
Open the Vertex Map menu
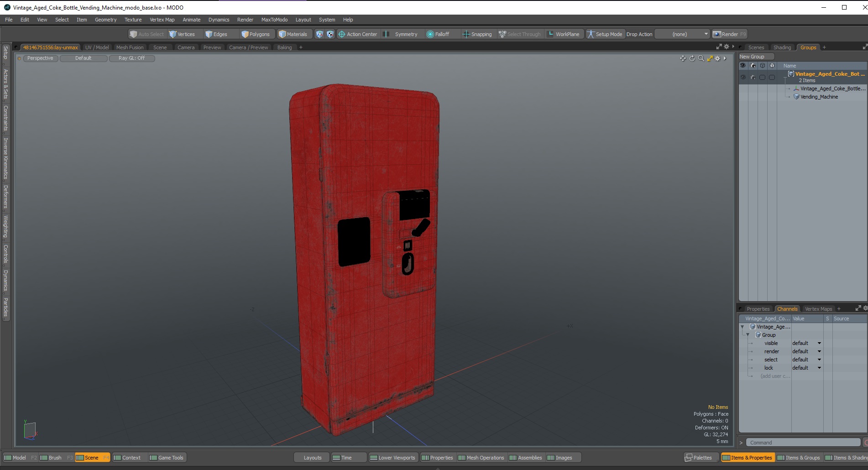point(162,20)
